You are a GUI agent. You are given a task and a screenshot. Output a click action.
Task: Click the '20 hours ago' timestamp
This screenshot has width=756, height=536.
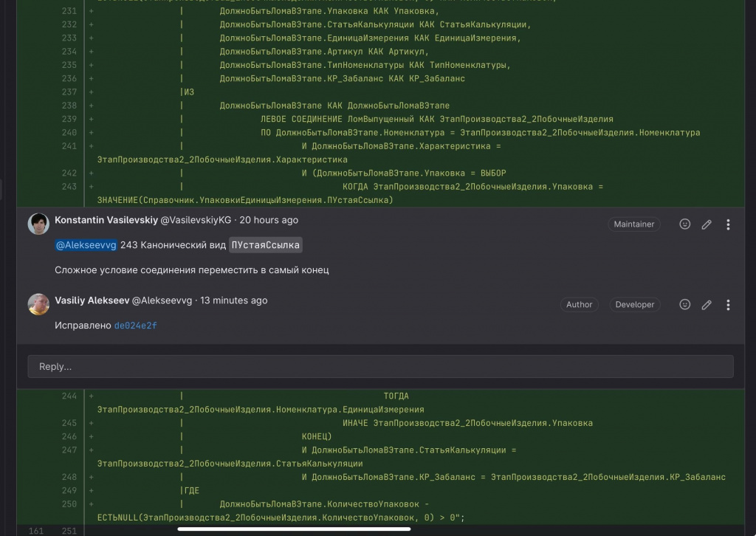(x=269, y=220)
